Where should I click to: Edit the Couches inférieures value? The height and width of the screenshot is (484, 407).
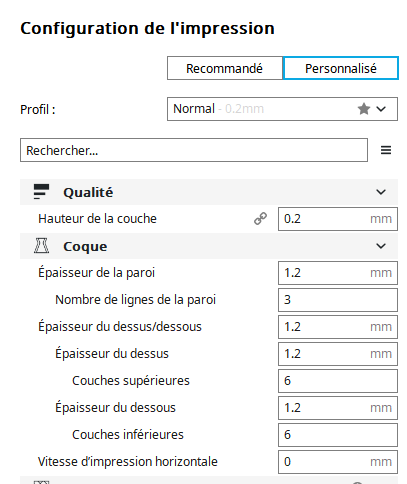[x=338, y=435]
